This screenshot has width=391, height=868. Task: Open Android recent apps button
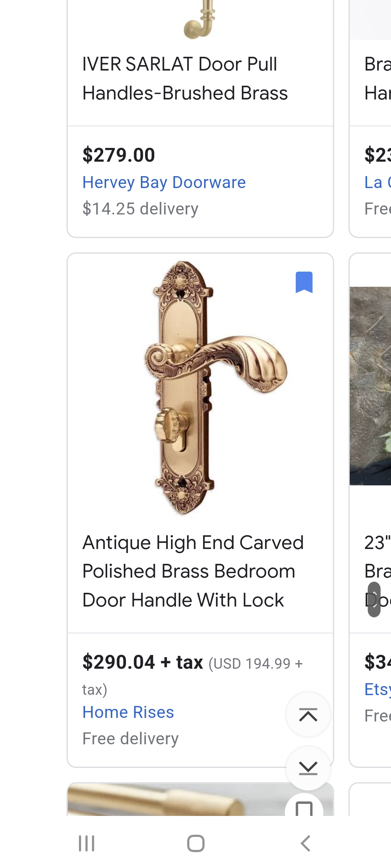pos(87,843)
